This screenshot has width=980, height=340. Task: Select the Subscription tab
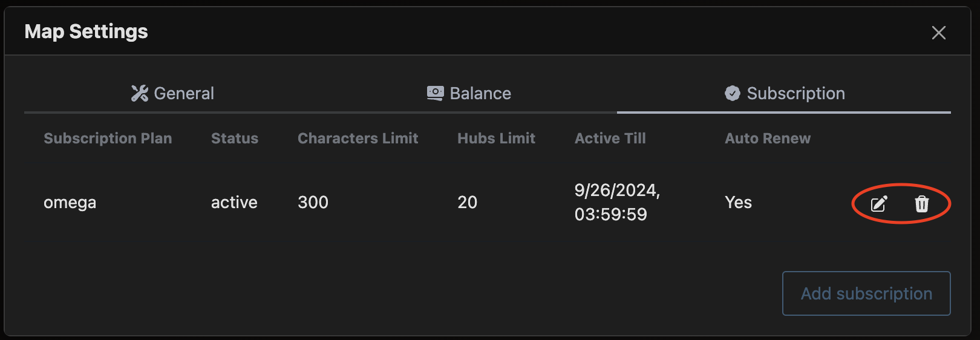click(785, 93)
